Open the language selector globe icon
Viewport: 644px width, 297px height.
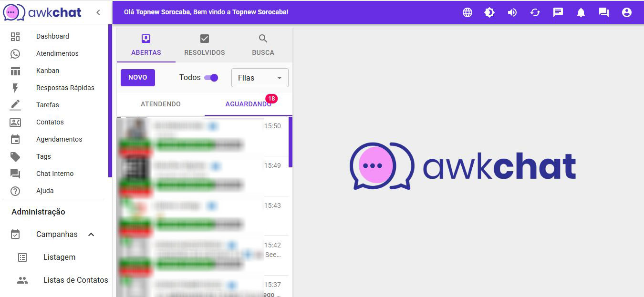click(x=467, y=12)
